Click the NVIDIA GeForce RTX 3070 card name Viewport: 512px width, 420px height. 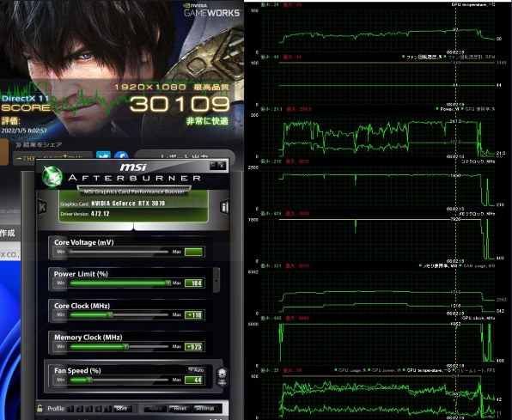128,204
